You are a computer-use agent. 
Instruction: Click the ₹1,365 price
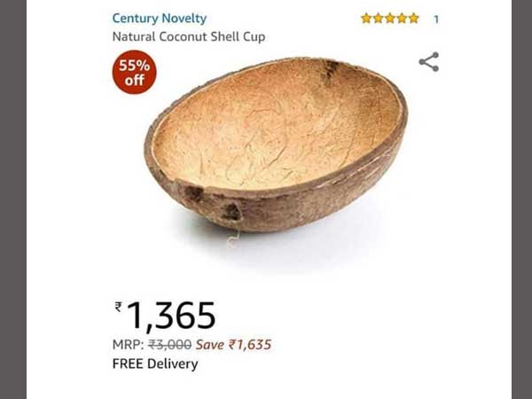point(165,316)
